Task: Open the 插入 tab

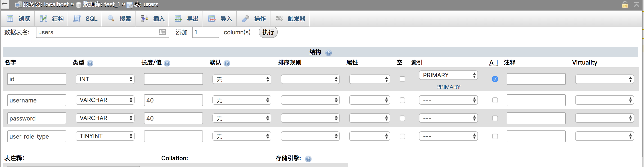Action: [153, 19]
